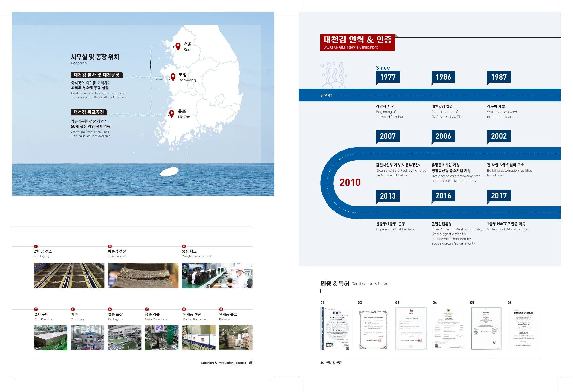
Task: View certificate 02, the HACCP certificate
Action: (x=374, y=328)
